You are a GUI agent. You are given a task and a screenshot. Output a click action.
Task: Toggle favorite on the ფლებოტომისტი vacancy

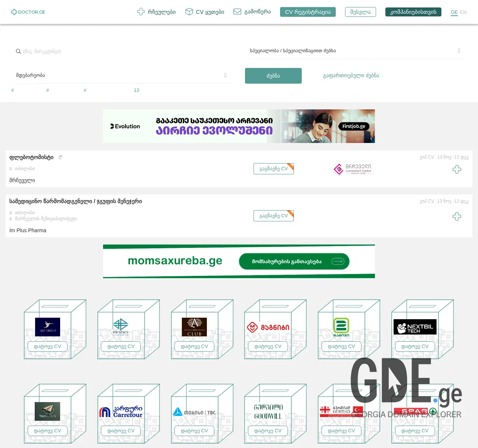[457, 169]
